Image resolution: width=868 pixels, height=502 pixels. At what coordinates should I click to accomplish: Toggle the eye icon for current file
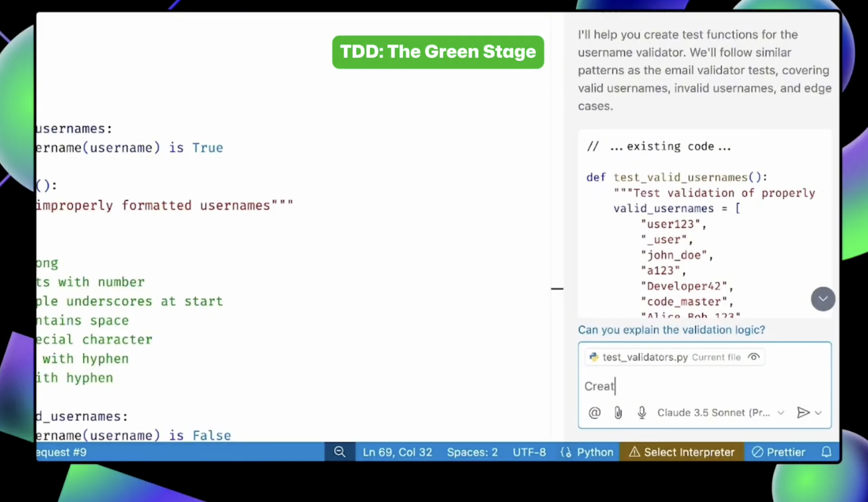(x=754, y=357)
